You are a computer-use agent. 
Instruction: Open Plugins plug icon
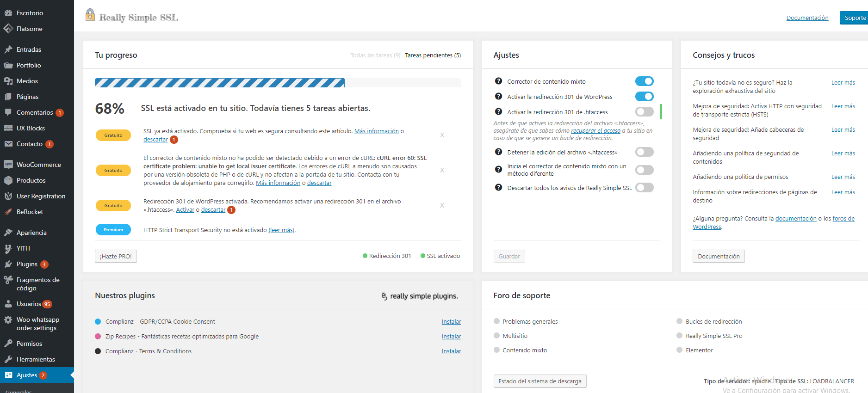pos(8,264)
